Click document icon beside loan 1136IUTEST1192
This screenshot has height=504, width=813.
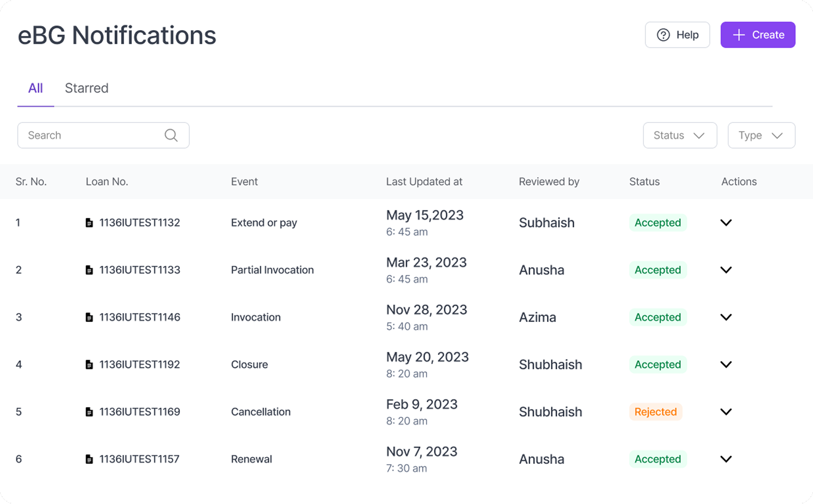[x=89, y=365]
